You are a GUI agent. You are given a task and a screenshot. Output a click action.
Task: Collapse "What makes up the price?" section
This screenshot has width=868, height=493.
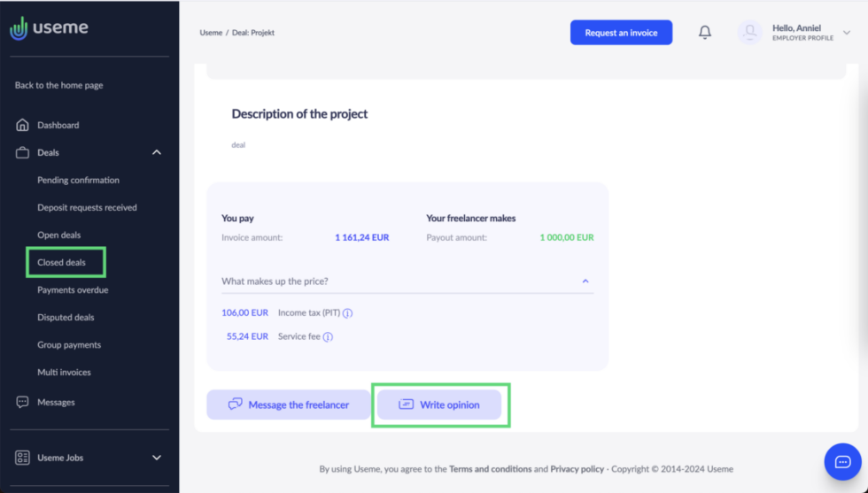click(x=585, y=281)
